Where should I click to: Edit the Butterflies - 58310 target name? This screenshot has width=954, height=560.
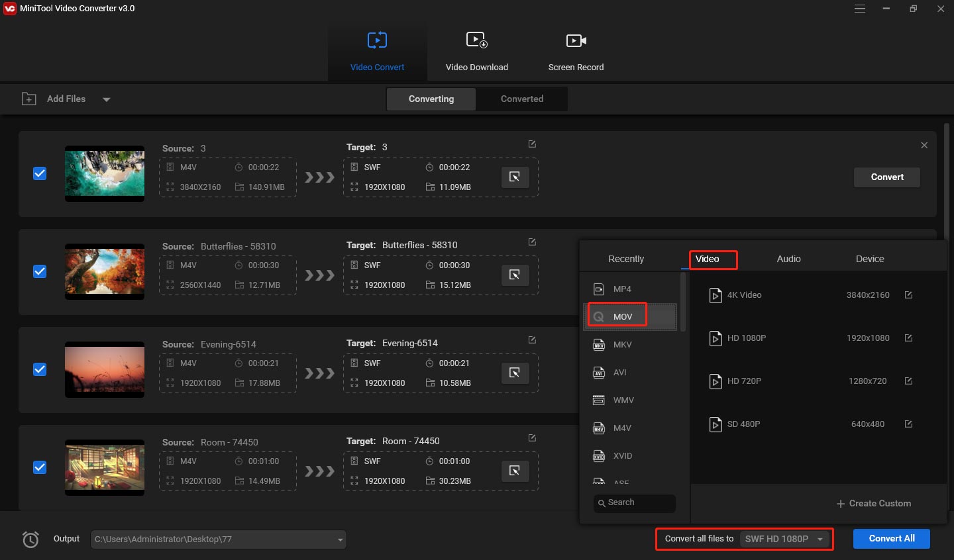pos(532,242)
